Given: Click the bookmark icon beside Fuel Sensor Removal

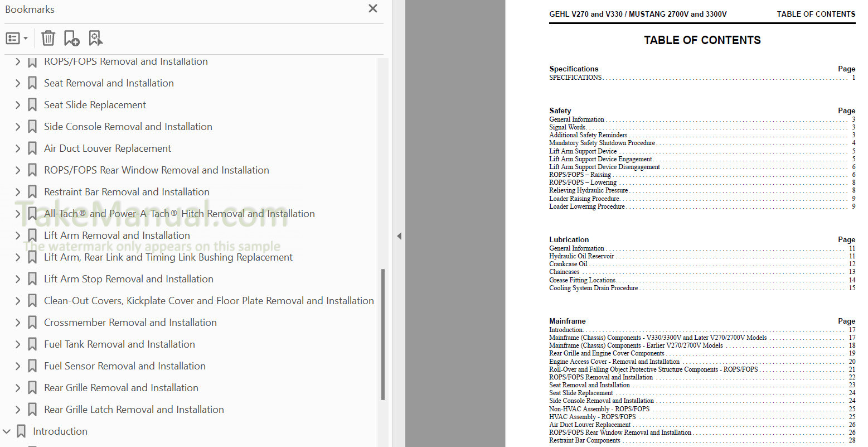Looking at the screenshot, I should click(x=32, y=366).
